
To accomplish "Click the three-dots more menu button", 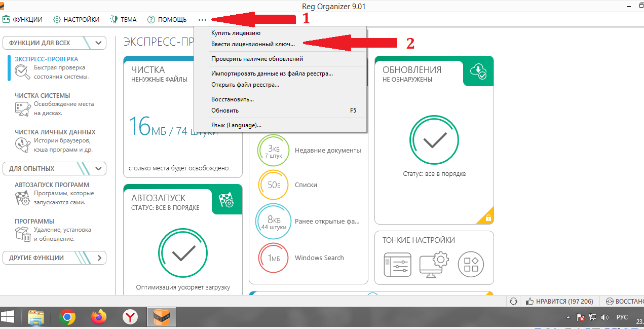I will (203, 20).
